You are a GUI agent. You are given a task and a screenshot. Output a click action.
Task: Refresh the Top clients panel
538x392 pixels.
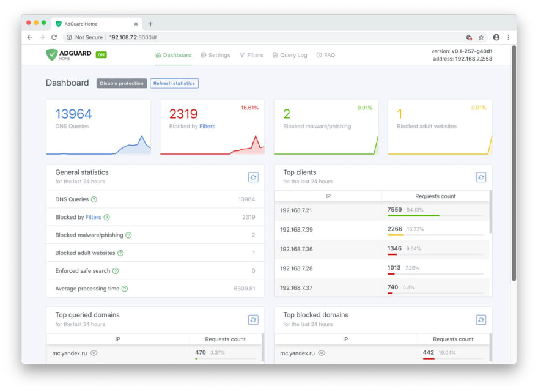(481, 177)
